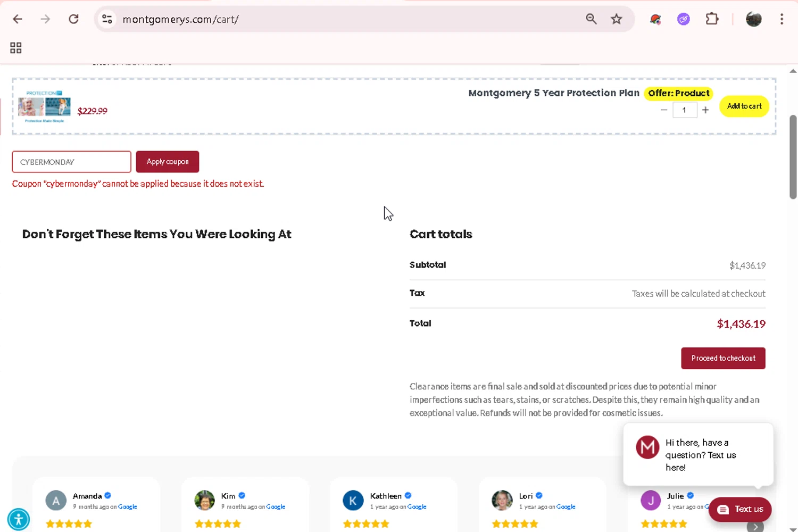798x532 pixels.
Task: Click the Montgomery 5 Year Protection Plan title
Action: pos(554,93)
